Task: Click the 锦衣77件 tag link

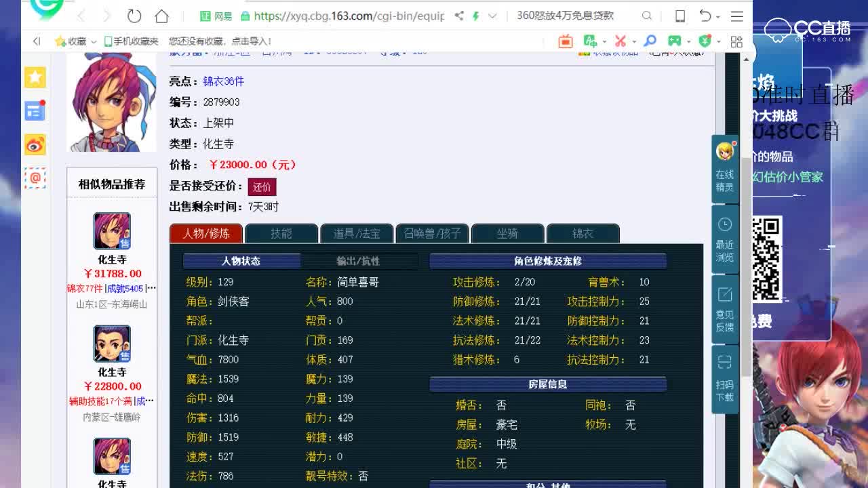Action: pyautogui.click(x=85, y=289)
